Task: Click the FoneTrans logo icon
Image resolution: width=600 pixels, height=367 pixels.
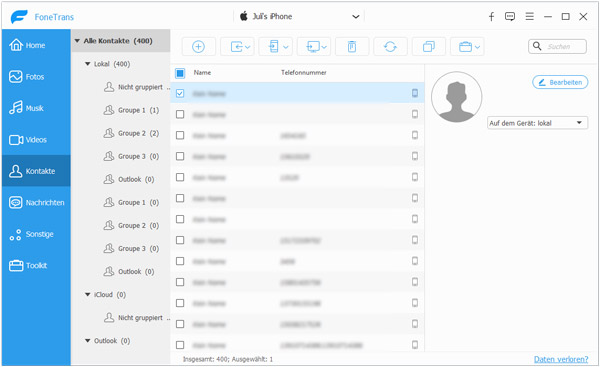Action: click(19, 17)
